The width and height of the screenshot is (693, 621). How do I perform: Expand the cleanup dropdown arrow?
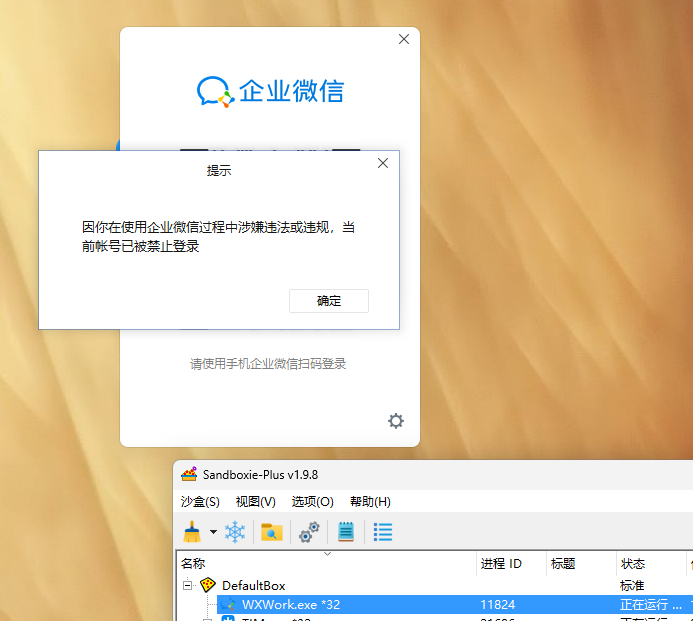point(213,532)
